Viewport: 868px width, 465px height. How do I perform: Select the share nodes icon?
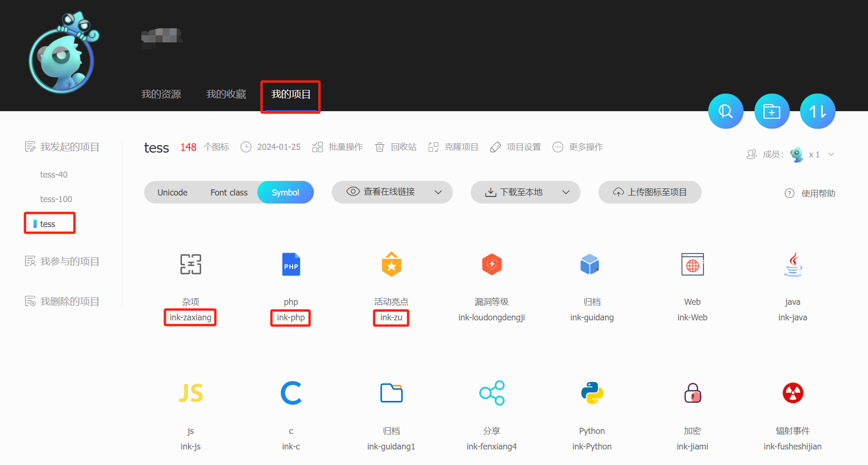[491, 393]
